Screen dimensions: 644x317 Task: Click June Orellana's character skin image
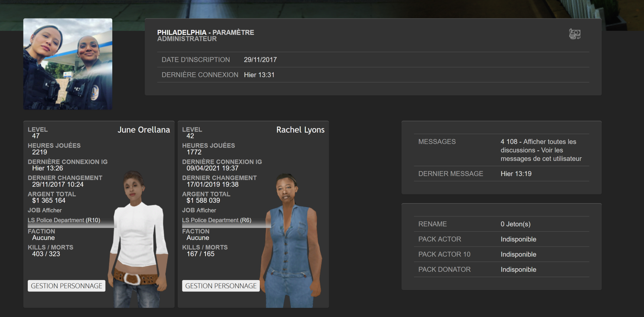[x=139, y=239]
